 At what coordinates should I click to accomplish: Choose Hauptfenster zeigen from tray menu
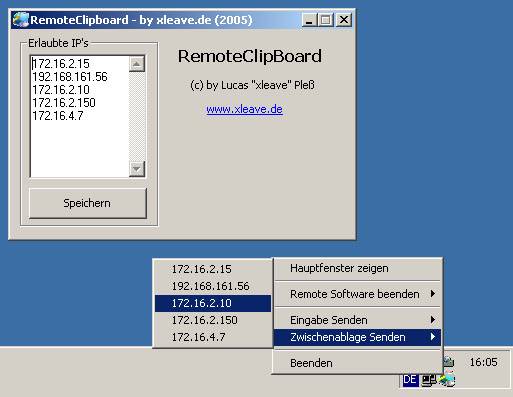tap(357, 268)
